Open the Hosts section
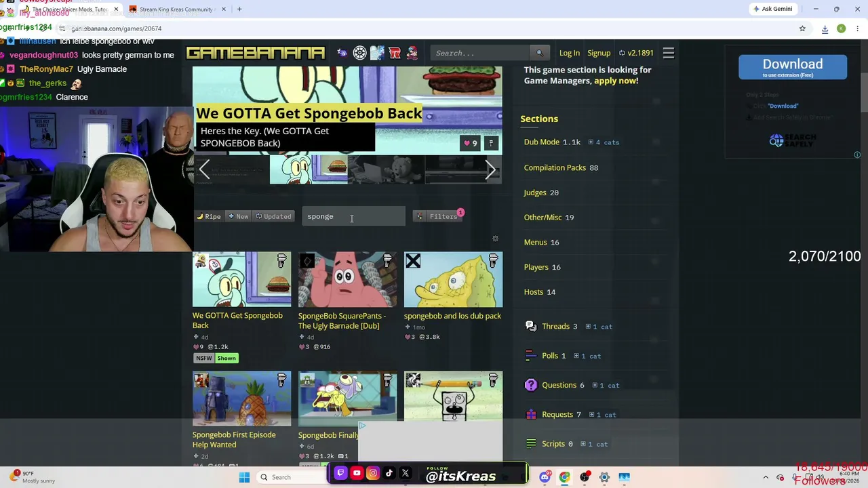This screenshot has height=488, width=868. click(x=534, y=292)
